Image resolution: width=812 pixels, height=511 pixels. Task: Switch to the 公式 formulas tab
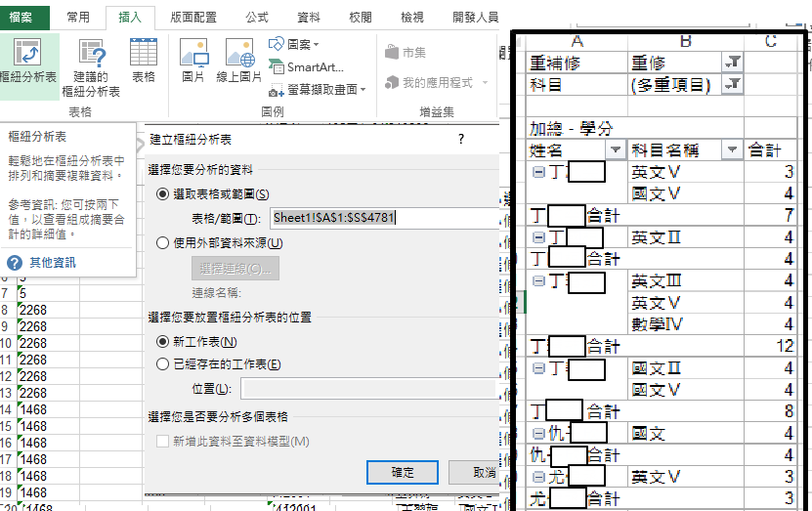click(257, 18)
